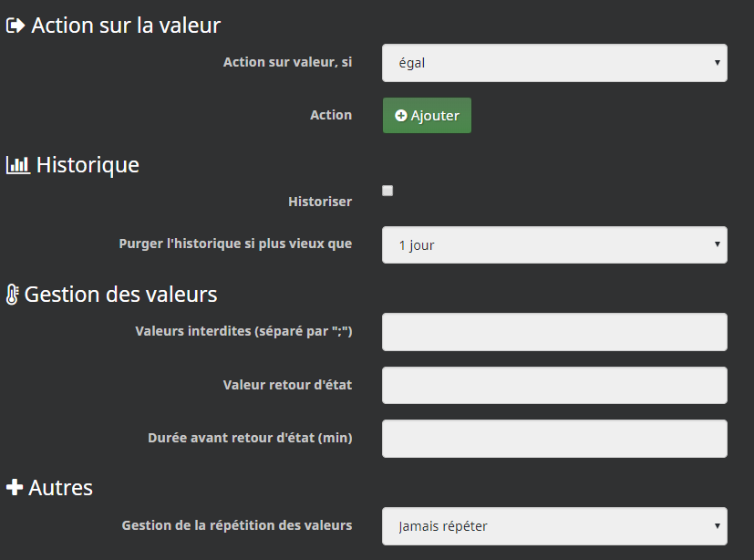Click the Gestion des valeurs thermometer icon

(12, 295)
